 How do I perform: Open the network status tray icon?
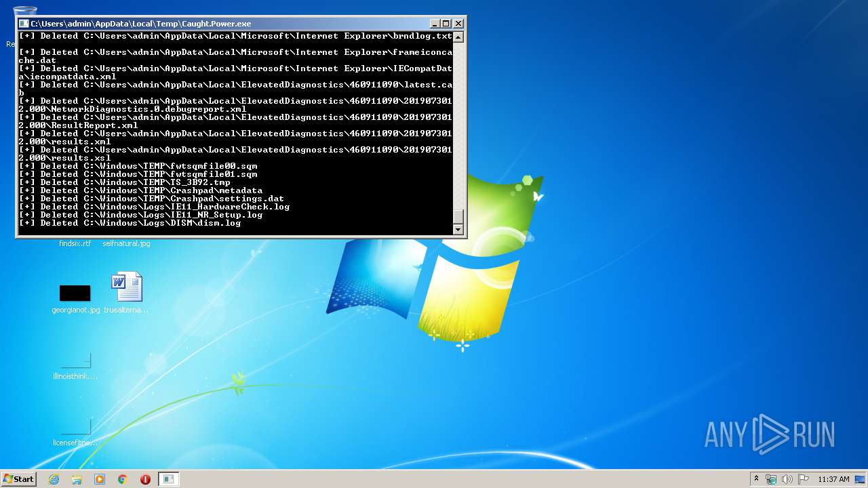(771, 479)
